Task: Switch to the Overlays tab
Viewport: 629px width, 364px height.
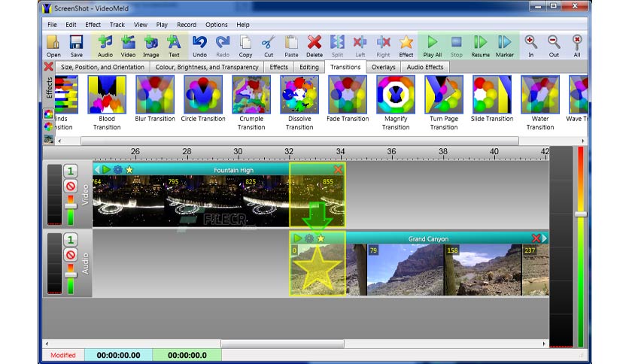Action: click(383, 67)
